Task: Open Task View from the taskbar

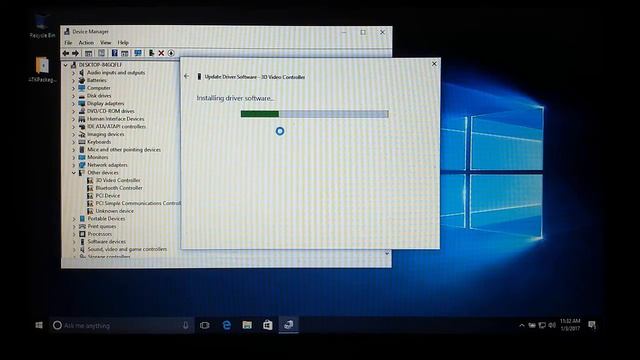Action: pyautogui.click(x=204, y=325)
